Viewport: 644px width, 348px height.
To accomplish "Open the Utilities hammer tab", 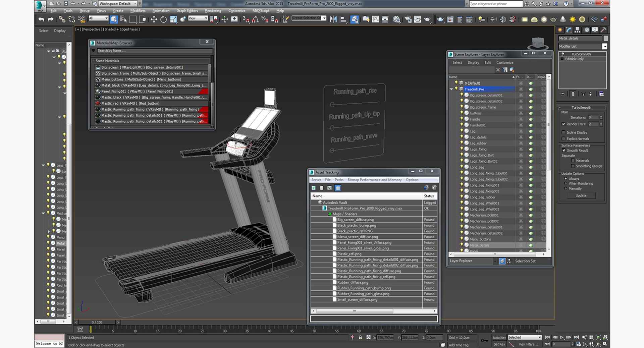I will tap(603, 30).
